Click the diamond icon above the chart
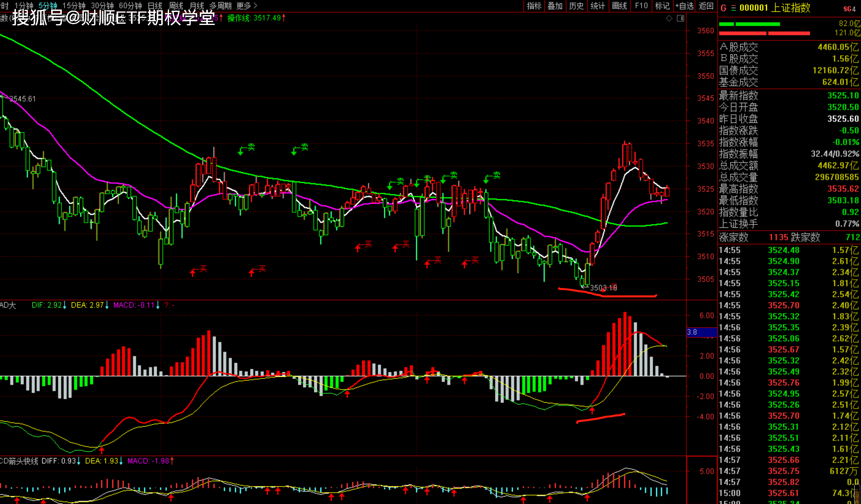Screen dimensions: 861x504 669,18
